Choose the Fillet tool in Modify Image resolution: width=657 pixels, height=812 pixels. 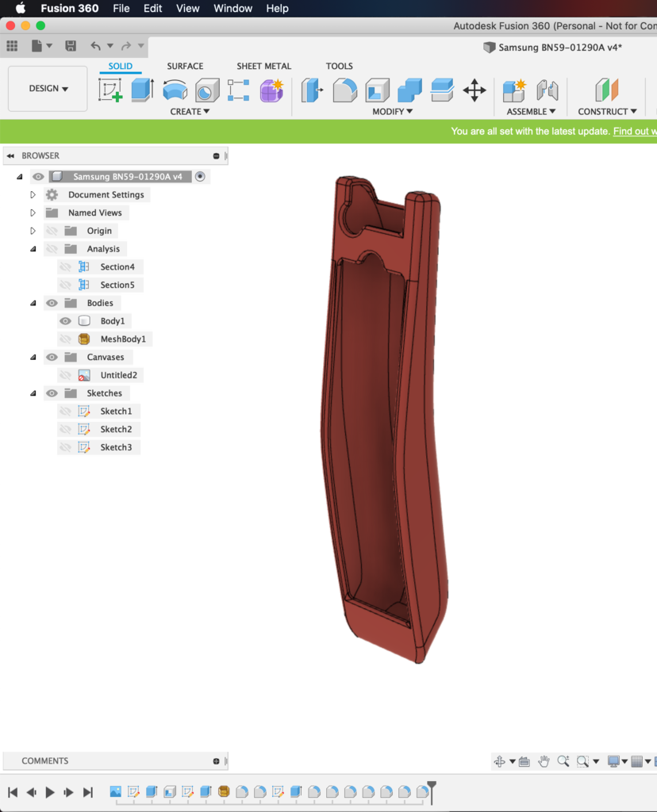(x=344, y=90)
